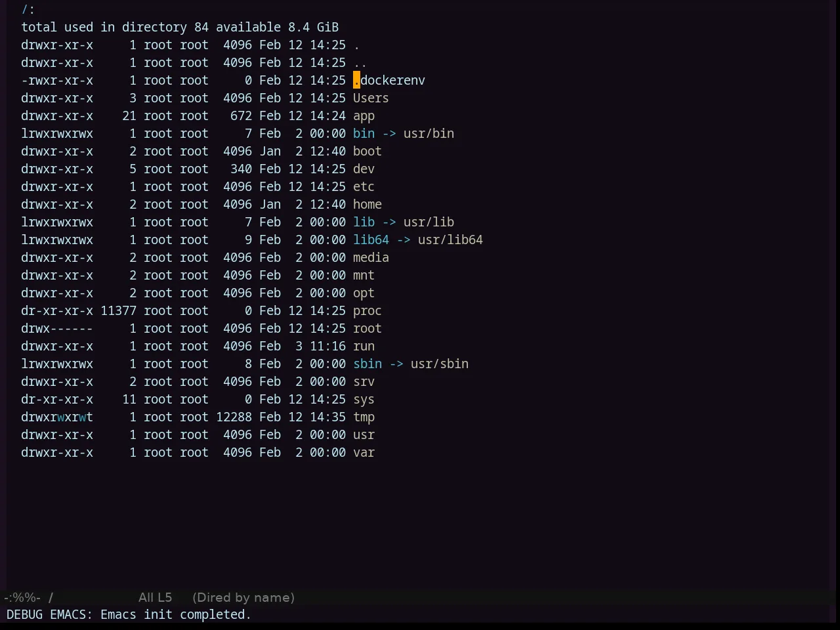Follow the bin symlink entry
840x630 pixels.
coord(364,133)
